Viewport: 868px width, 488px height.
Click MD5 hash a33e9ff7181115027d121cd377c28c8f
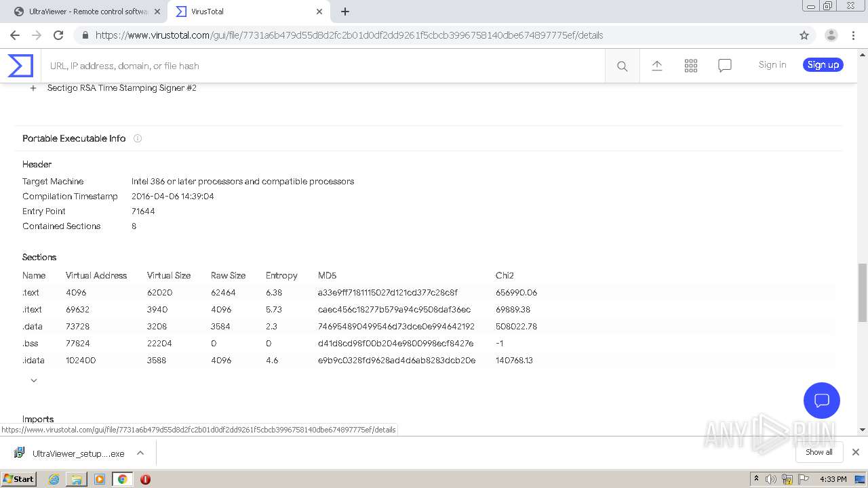388,293
